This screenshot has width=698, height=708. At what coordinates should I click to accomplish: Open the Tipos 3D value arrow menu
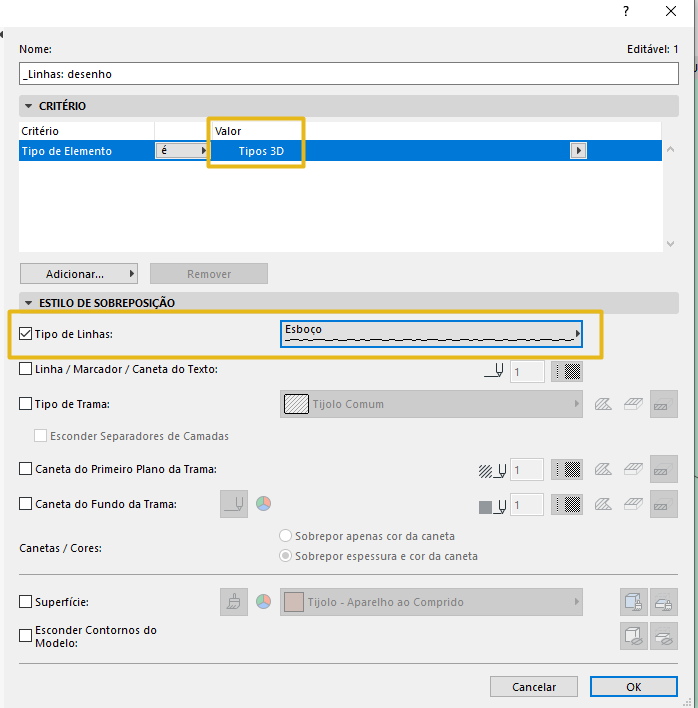(x=578, y=150)
